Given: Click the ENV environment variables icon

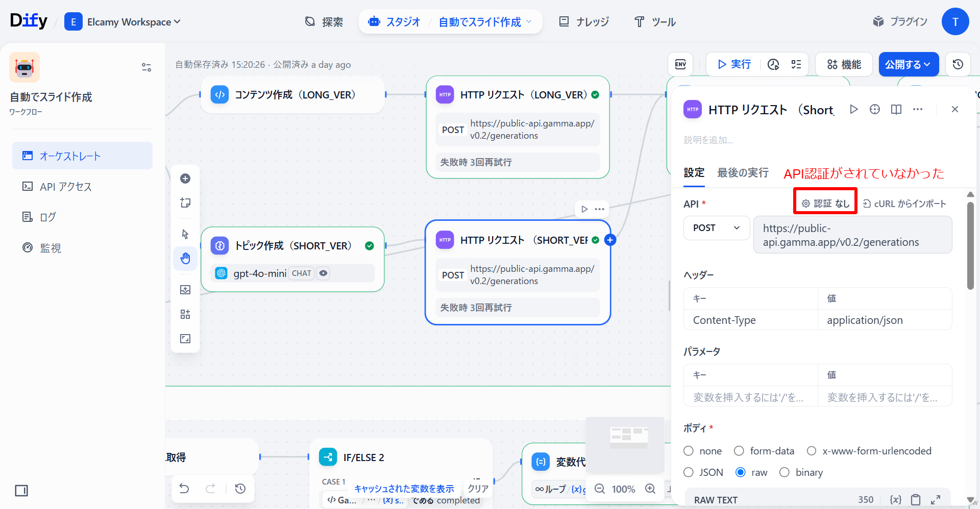Looking at the screenshot, I should (x=680, y=64).
